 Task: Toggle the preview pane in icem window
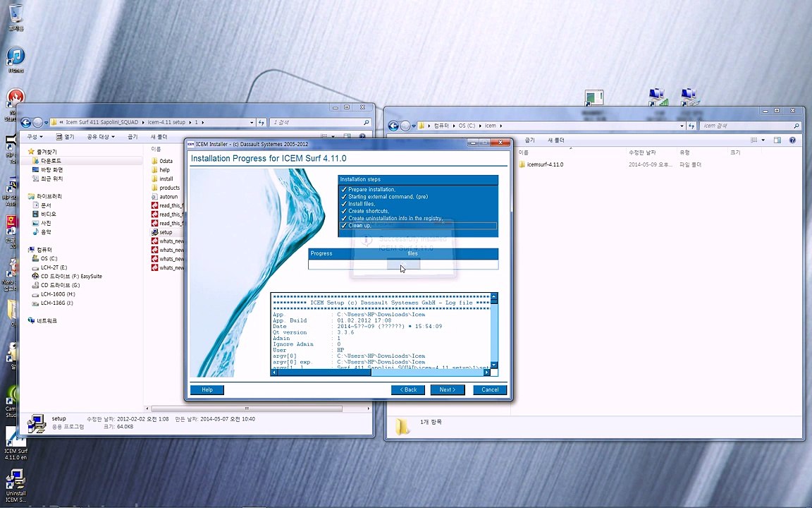click(x=777, y=140)
